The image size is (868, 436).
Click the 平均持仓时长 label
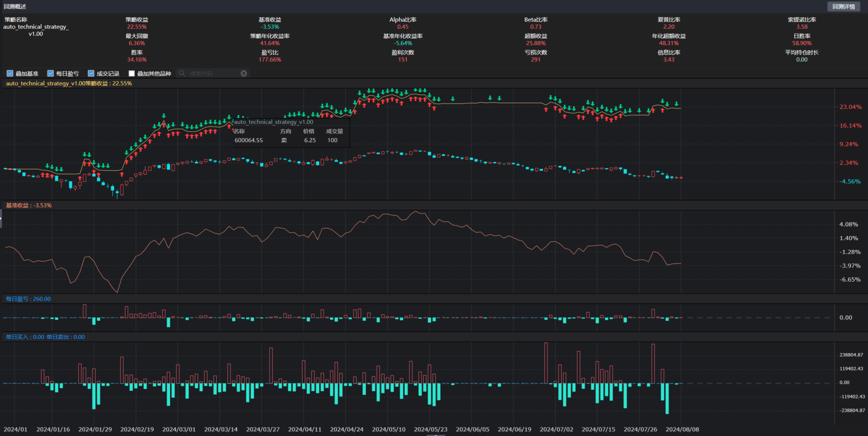(802, 53)
